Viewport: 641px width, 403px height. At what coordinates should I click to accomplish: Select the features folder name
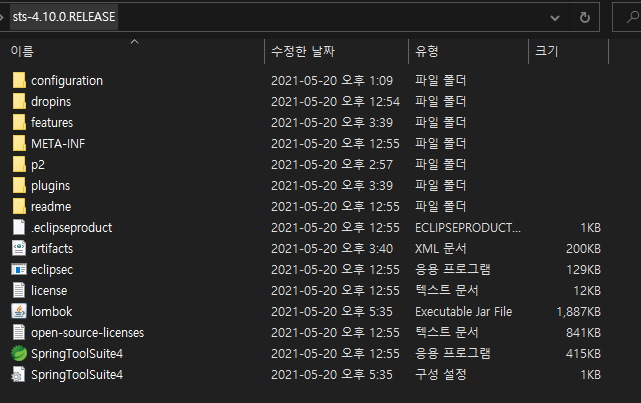52,123
